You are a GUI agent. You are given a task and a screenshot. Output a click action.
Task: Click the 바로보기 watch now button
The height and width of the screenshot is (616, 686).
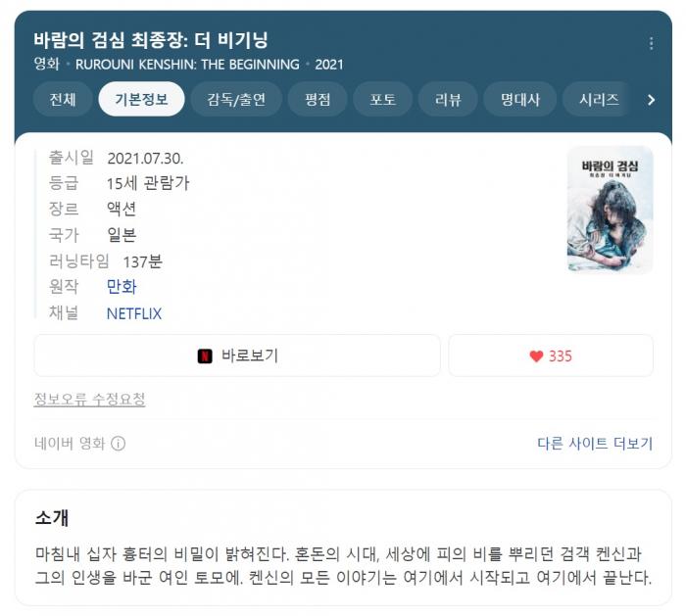click(x=237, y=355)
